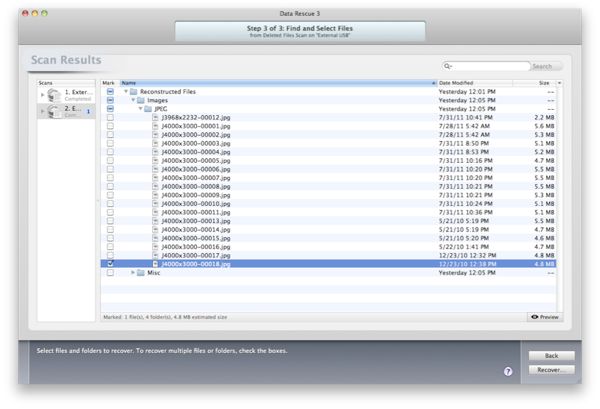Click file icon of J4000x3000-00002.jpg
600x409 pixels.
tap(155, 135)
